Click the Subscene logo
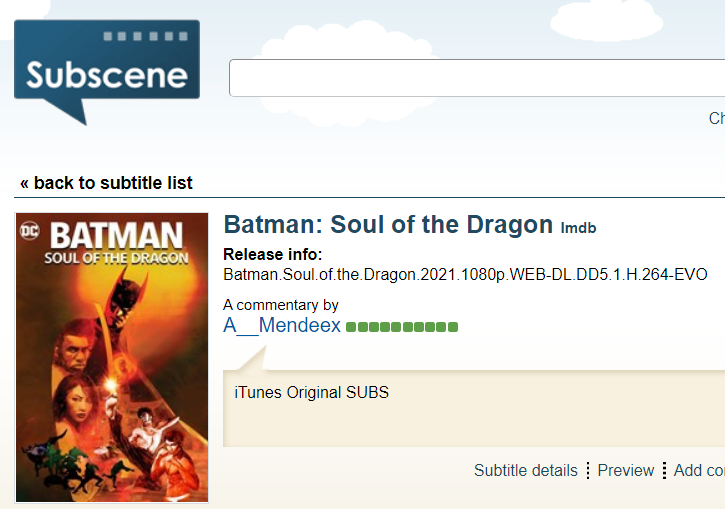Image resolution: width=725 pixels, height=509 pixels. pyautogui.click(x=106, y=73)
